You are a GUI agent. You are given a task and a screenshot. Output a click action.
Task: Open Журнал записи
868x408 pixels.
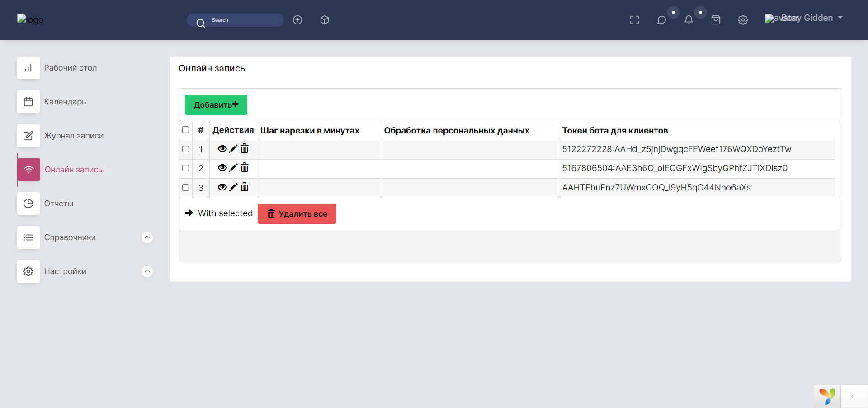click(74, 136)
